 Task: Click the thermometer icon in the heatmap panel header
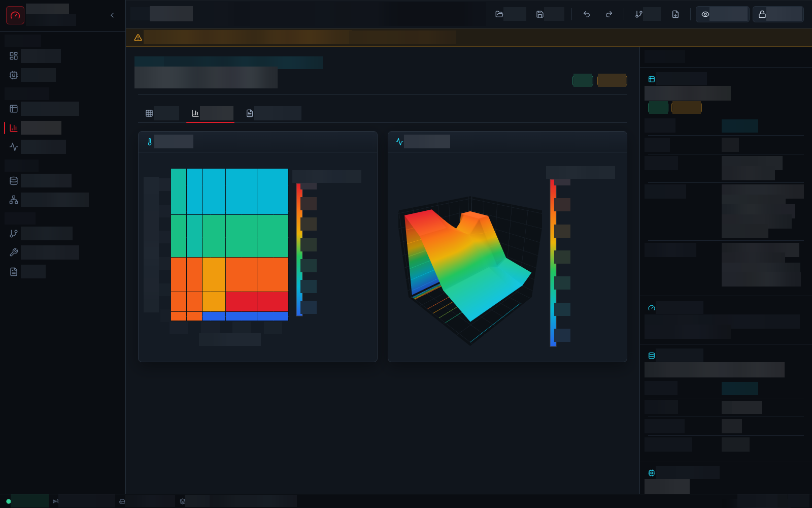tap(150, 142)
